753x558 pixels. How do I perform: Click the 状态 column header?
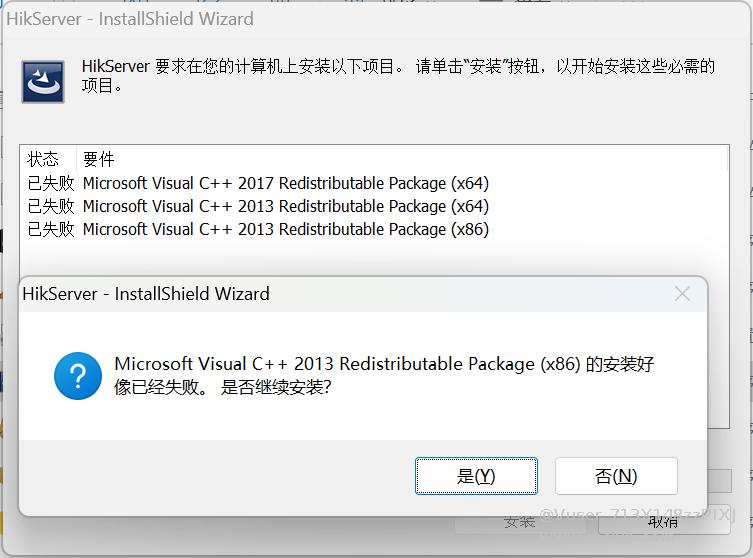[x=43, y=159]
